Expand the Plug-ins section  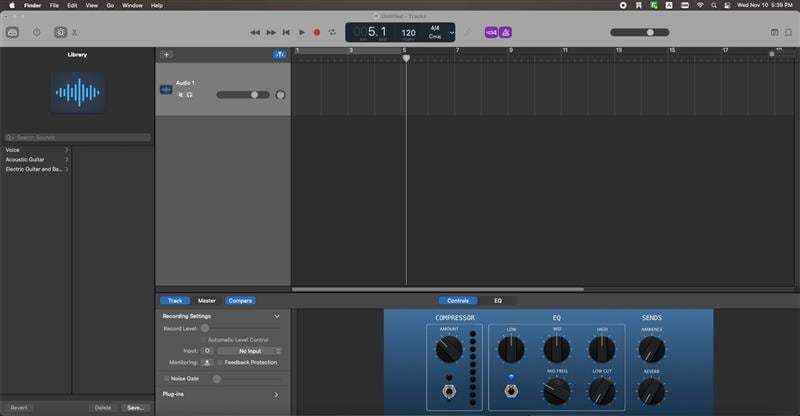(x=277, y=395)
